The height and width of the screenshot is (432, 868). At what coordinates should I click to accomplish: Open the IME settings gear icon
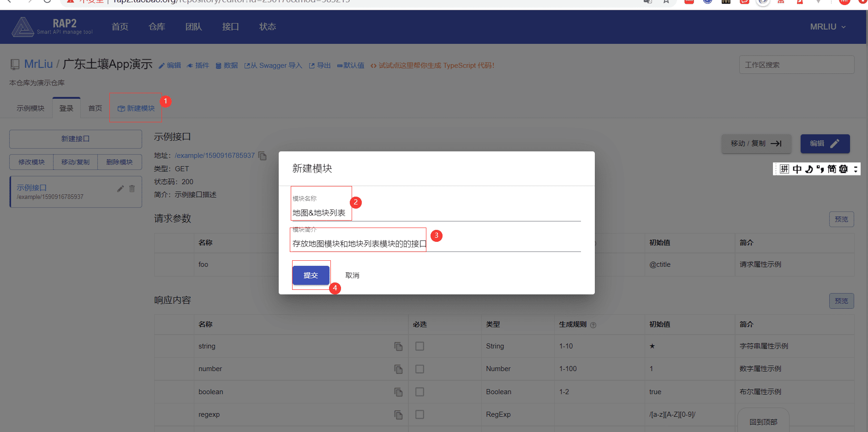tap(844, 169)
